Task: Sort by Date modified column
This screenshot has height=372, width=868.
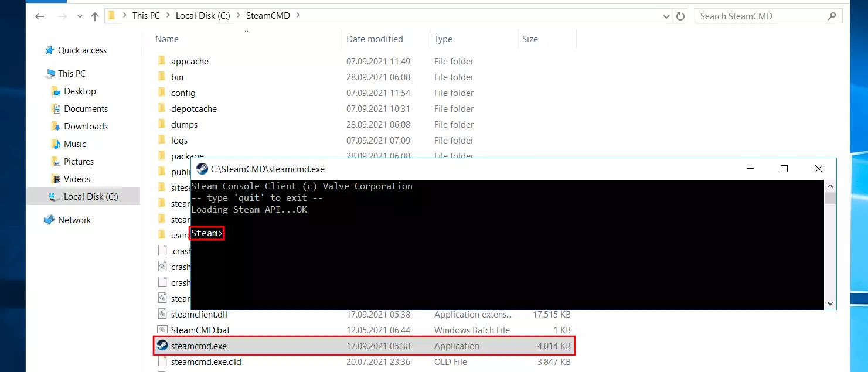Action: pos(375,39)
